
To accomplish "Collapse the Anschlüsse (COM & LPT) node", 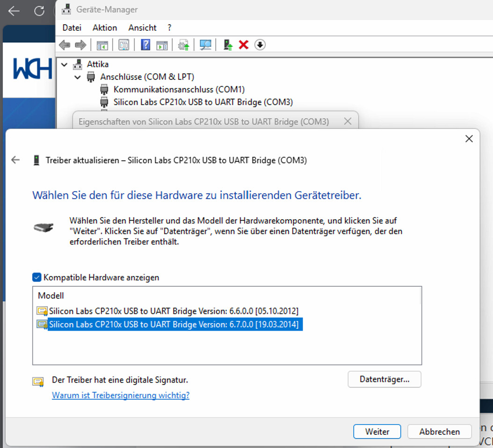I will (x=78, y=77).
